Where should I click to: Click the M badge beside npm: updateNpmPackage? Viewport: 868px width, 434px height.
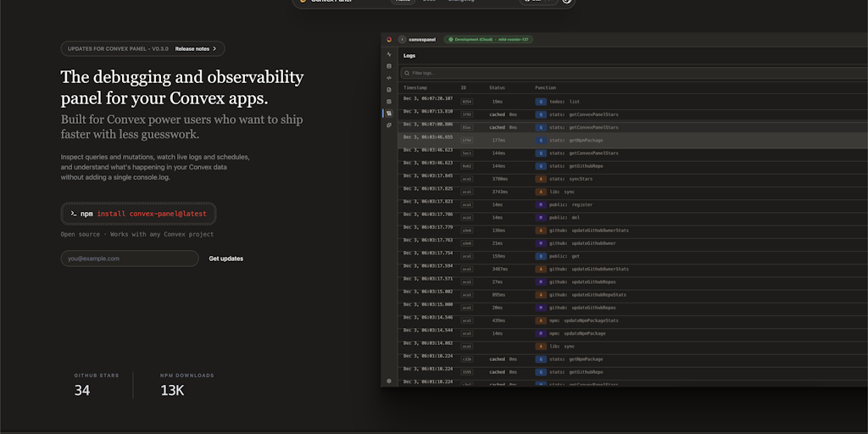(541, 333)
